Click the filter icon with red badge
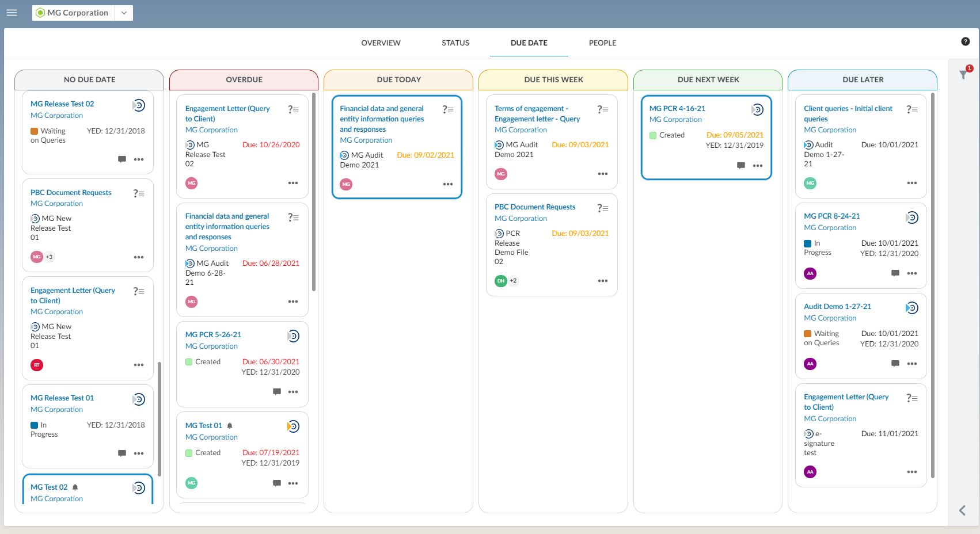Viewport: 980px width, 534px height. click(963, 74)
